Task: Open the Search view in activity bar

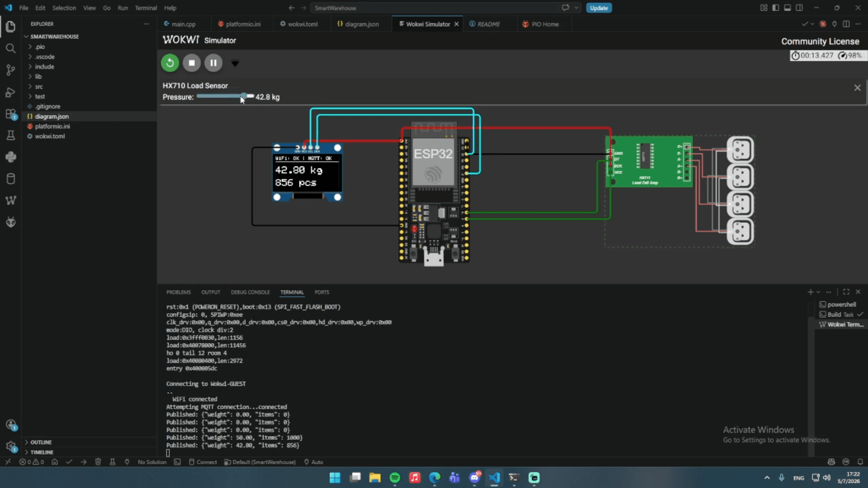Action: tap(10, 48)
